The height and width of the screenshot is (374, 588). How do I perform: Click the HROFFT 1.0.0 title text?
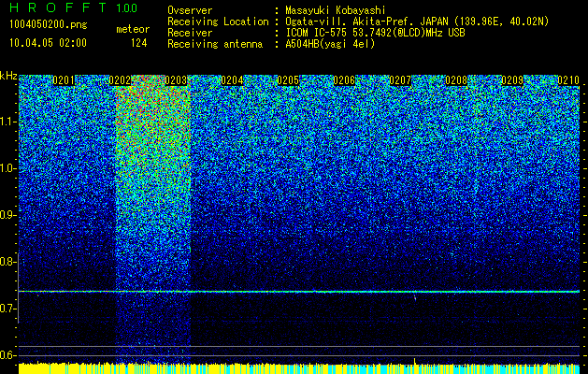(74, 7)
